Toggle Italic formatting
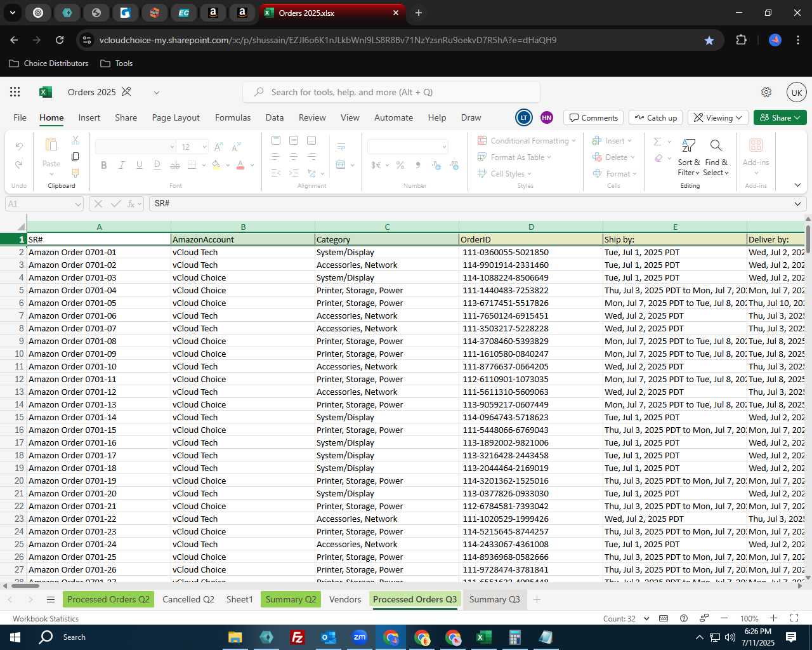 [121, 165]
